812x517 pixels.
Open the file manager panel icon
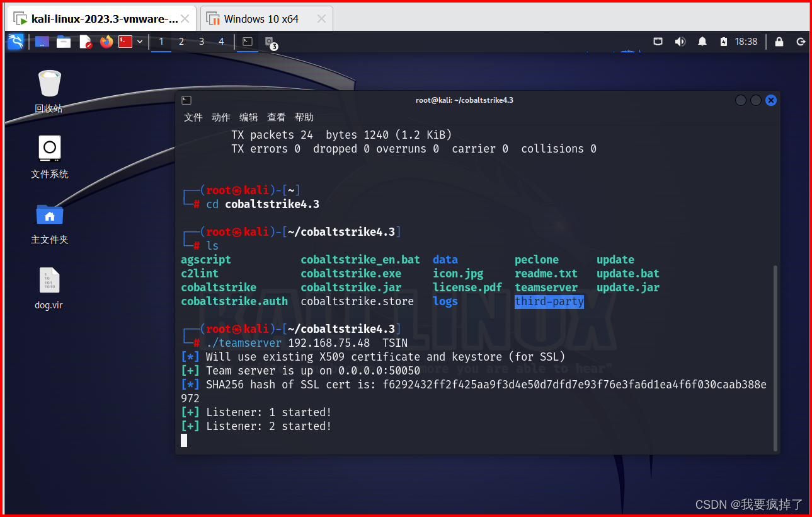coord(64,42)
